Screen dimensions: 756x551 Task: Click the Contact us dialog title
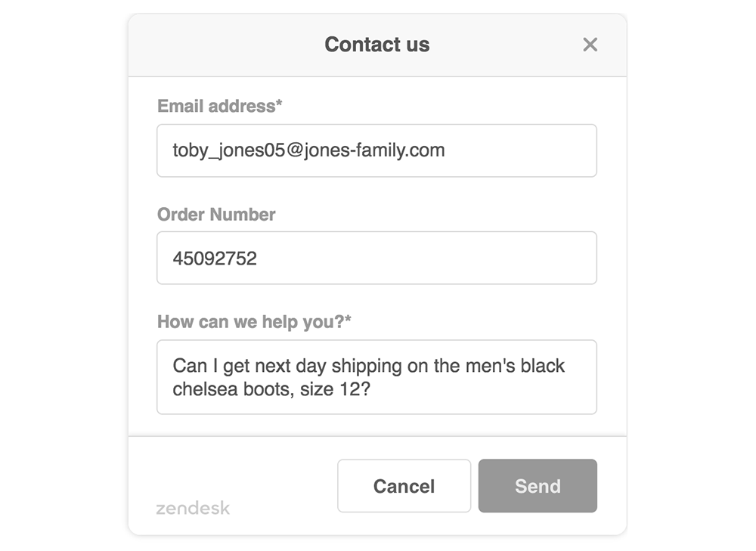click(377, 45)
